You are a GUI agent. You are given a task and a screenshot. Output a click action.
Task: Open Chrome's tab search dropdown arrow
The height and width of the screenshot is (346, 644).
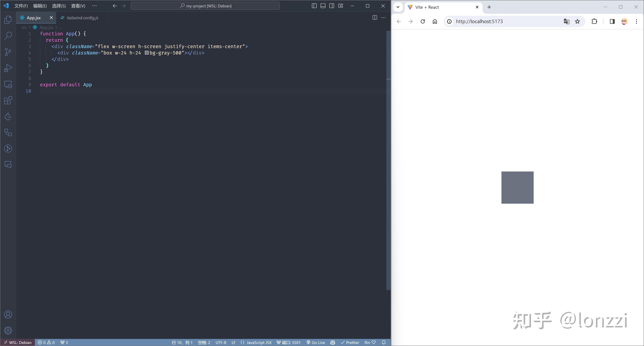(398, 7)
